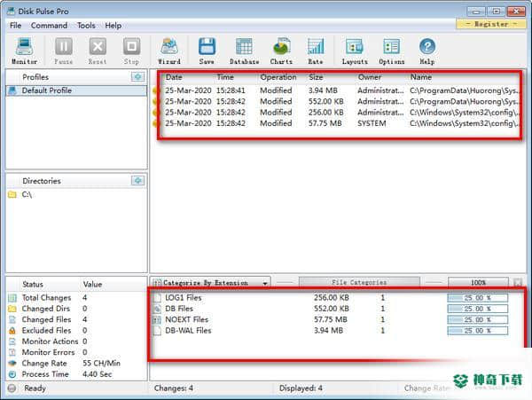Sort by the Time column header

[225, 77]
